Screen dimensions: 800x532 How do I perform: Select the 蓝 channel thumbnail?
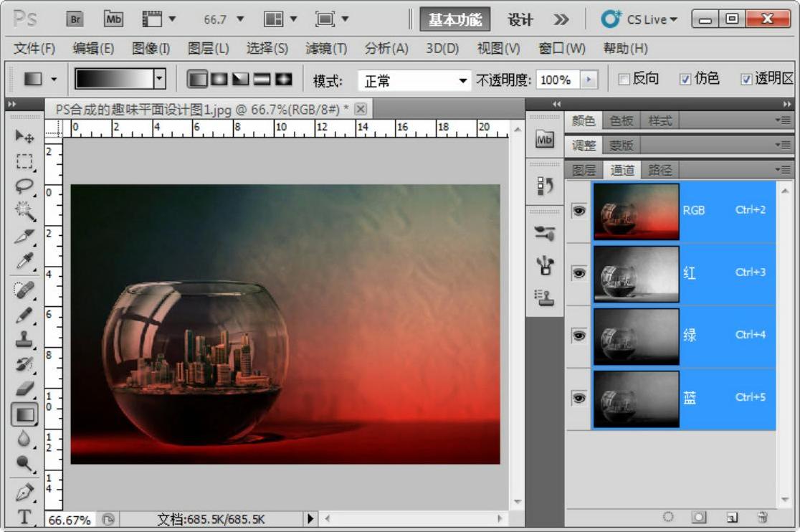636,398
